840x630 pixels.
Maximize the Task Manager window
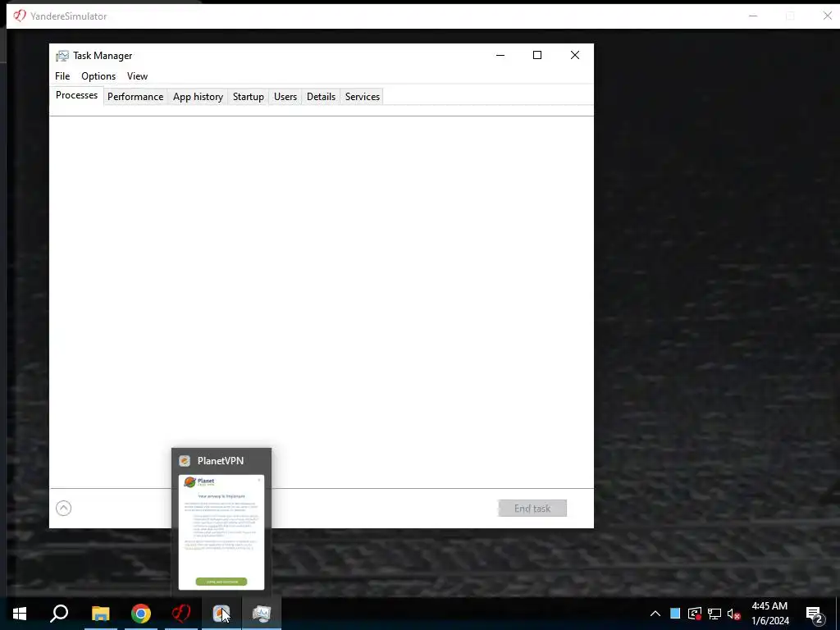tap(537, 55)
